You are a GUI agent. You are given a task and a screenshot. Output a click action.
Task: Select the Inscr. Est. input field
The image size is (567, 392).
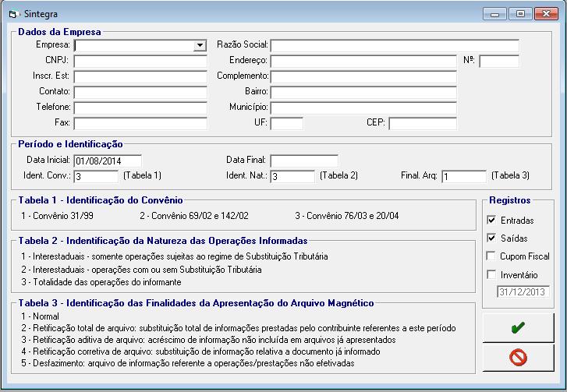140,76
